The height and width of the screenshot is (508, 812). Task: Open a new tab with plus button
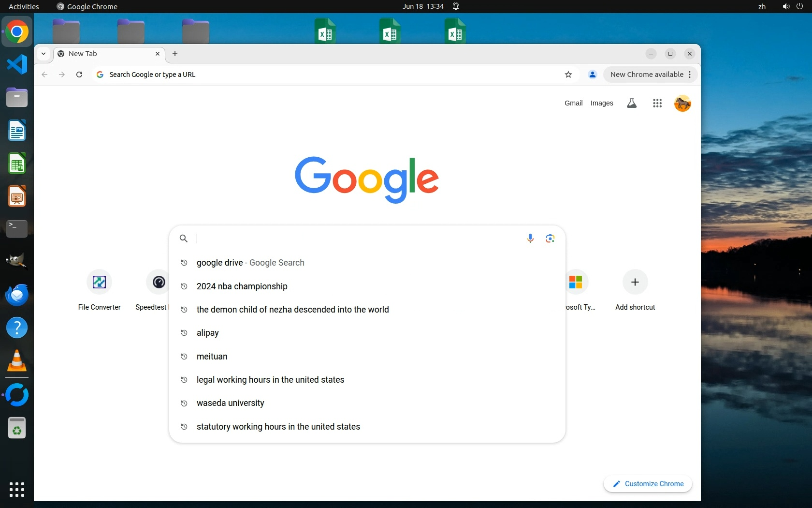pos(175,54)
